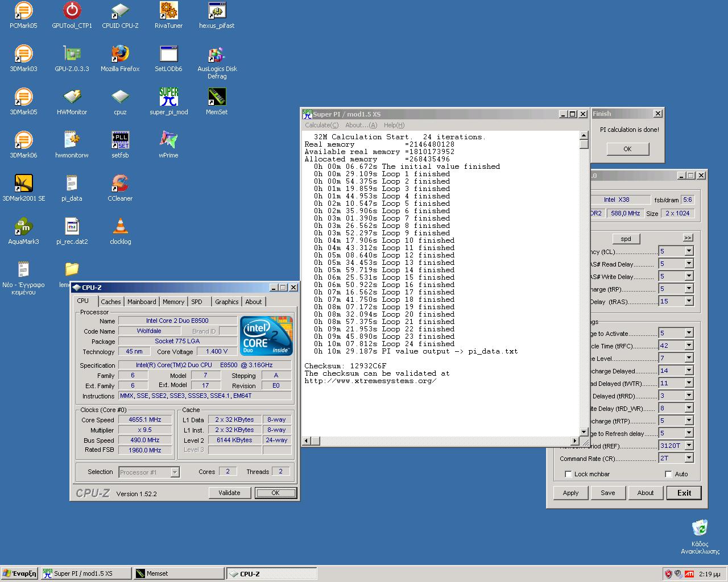This screenshot has height=582, width=728.
Task: Click the spd button in MemSet
Action: tap(626, 239)
